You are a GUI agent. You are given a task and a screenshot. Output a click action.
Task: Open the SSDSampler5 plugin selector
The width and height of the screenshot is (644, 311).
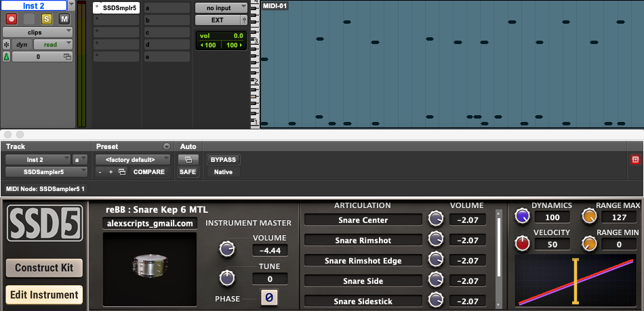(x=46, y=172)
